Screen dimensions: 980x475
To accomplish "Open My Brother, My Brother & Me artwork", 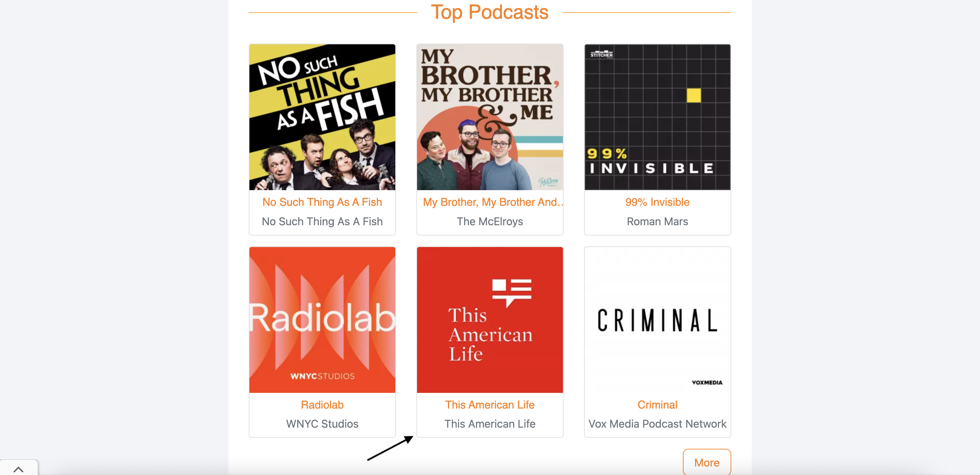I will 490,117.
